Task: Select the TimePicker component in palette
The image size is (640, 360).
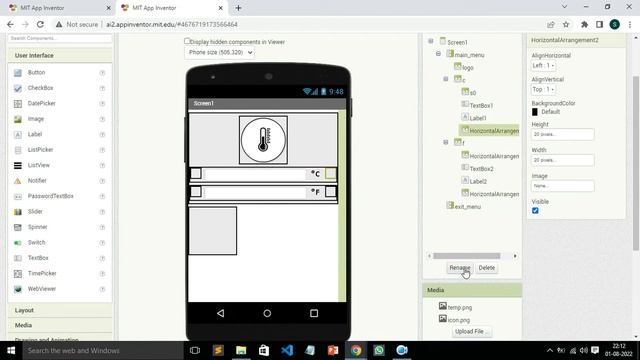Action: (42, 273)
